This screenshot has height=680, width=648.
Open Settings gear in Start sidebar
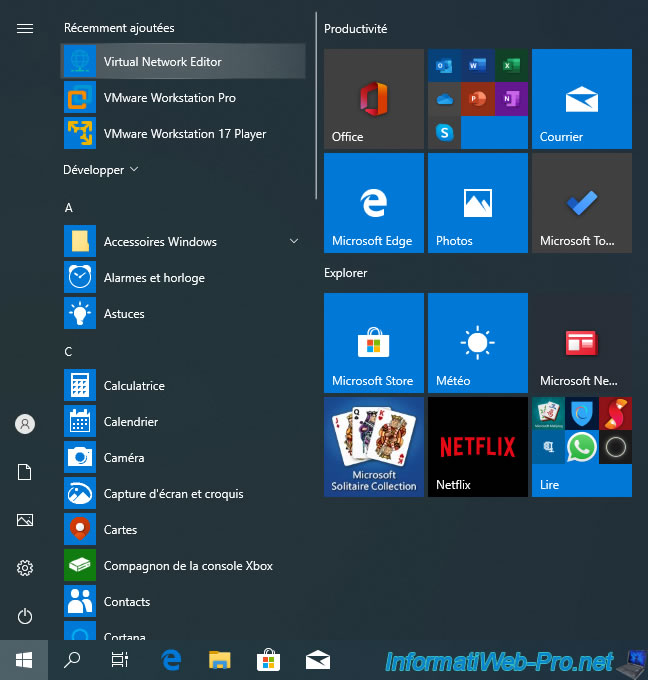[25, 568]
